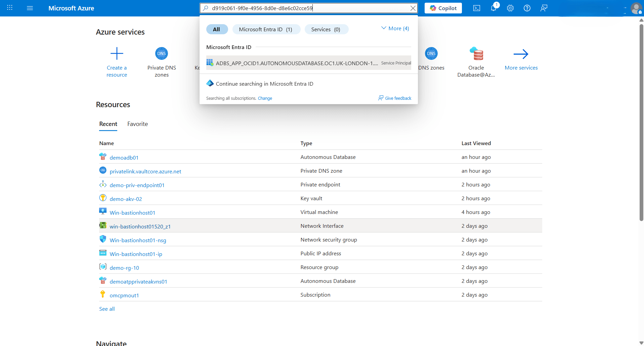Open the portal hamburger menu

click(x=30, y=8)
